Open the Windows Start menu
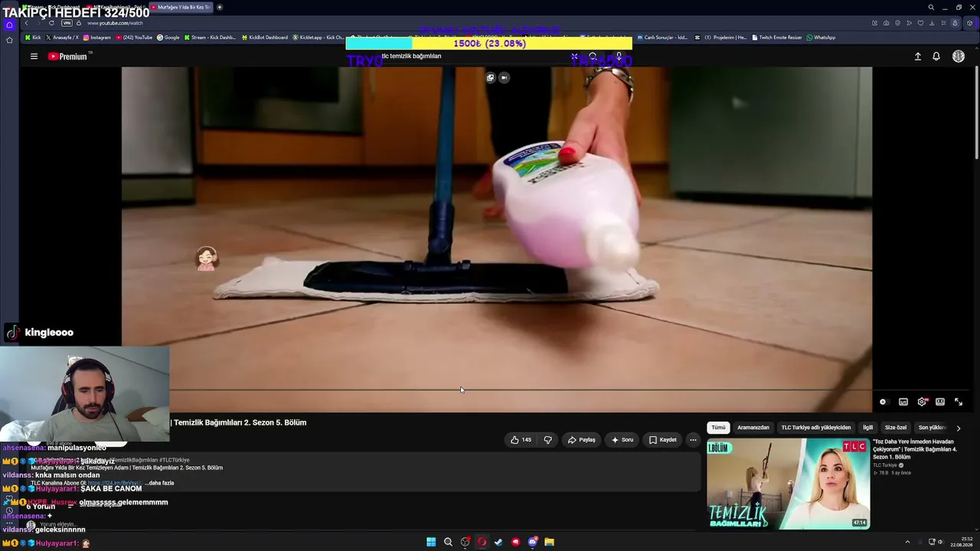 (x=431, y=542)
